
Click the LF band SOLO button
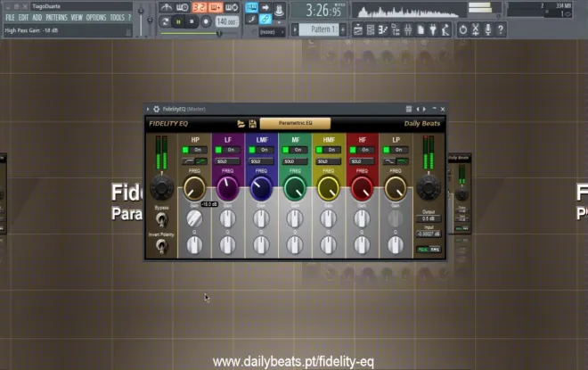[x=227, y=161]
